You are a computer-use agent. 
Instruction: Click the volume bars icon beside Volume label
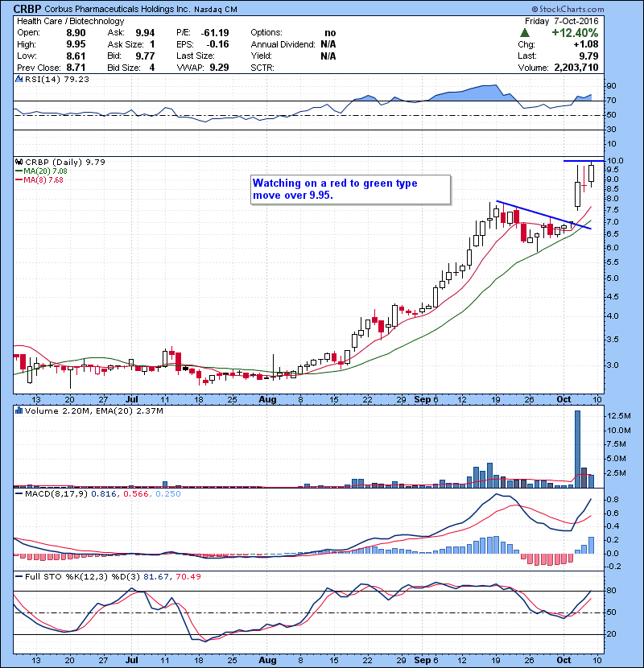click(x=19, y=410)
